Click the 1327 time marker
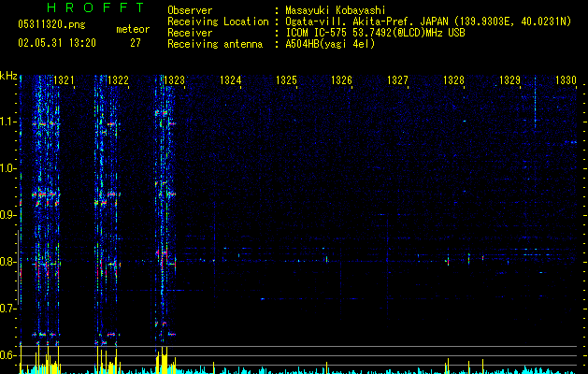Viewport: 588px width, 374px height. coord(397,80)
